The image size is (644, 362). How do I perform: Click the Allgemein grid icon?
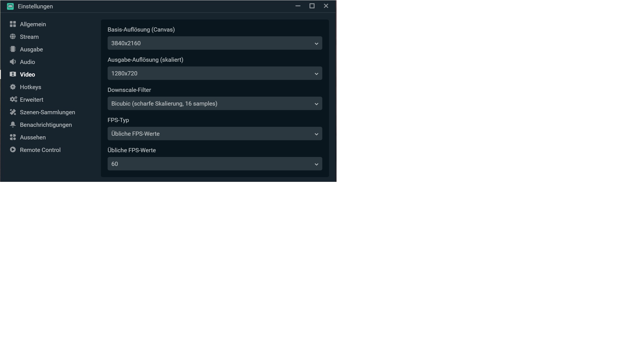coord(13,24)
